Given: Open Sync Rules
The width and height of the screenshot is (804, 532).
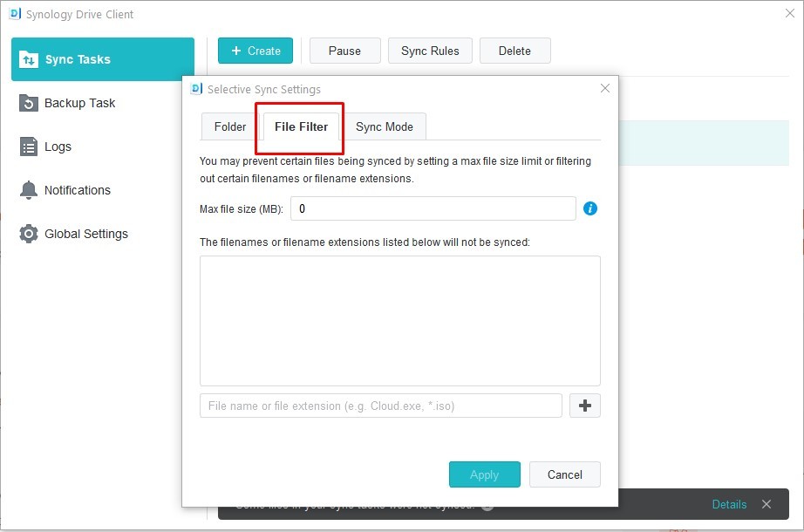Looking at the screenshot, I should point(430,51).
